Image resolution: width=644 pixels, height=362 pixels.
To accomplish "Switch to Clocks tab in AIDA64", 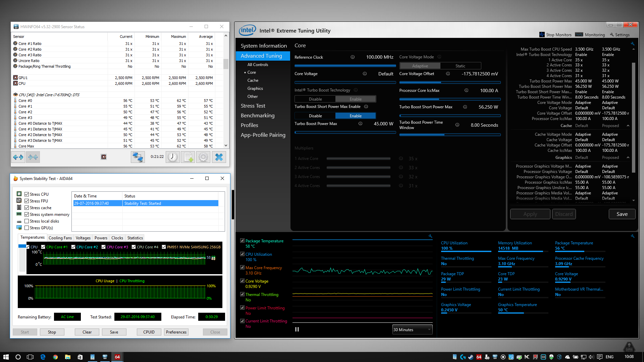I will tap(117, 238).
